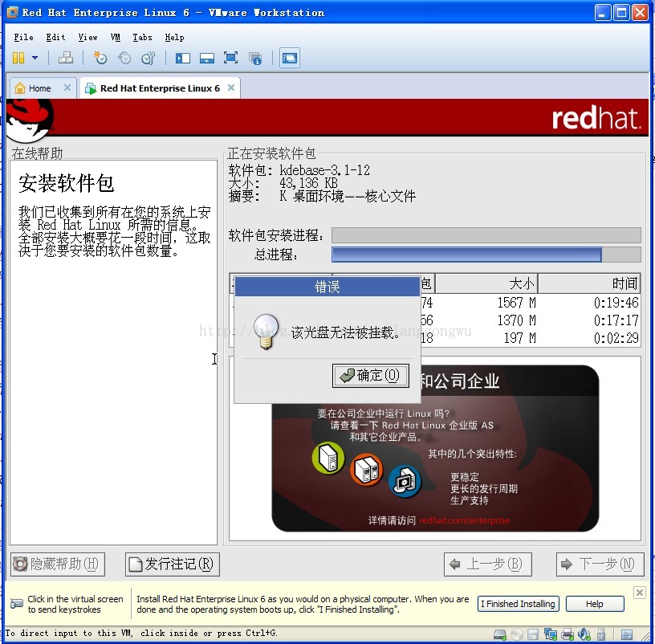Screen dimensions: 655x644
Task: Click the CD/DVD drive status icon
Action: coord(517,635)
